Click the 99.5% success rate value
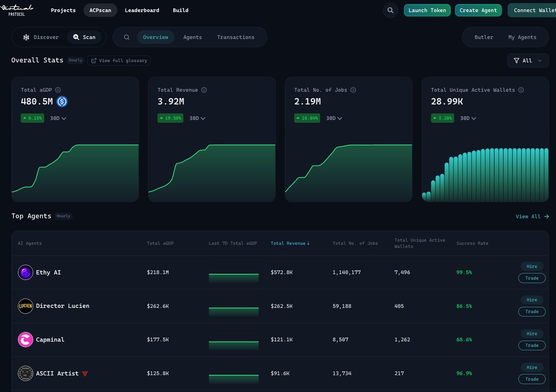556x392 pixels. pos(464,272)
